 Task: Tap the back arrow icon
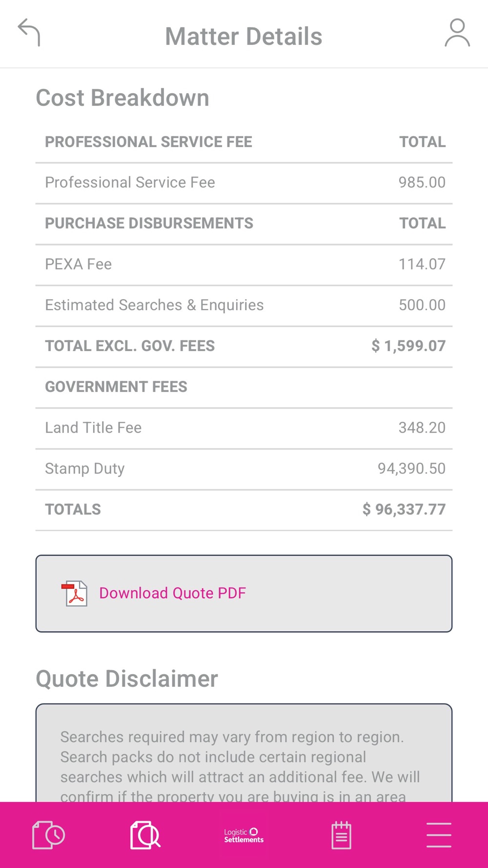(29, 33)
